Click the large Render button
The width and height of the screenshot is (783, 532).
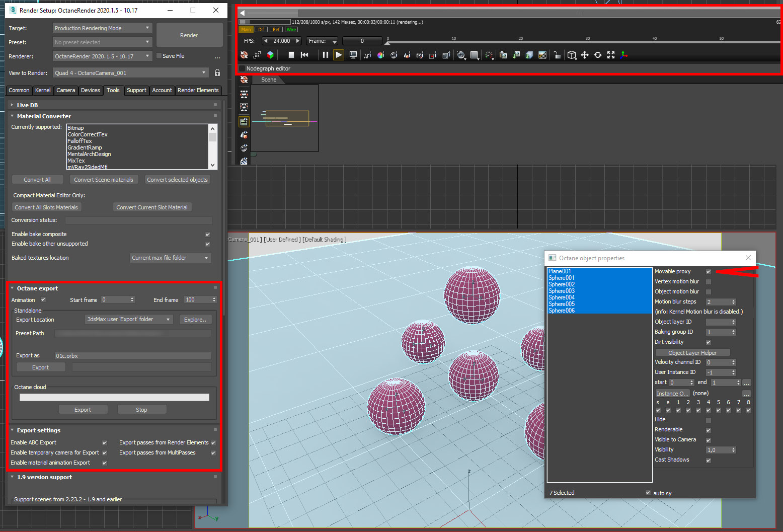(189, 35)
